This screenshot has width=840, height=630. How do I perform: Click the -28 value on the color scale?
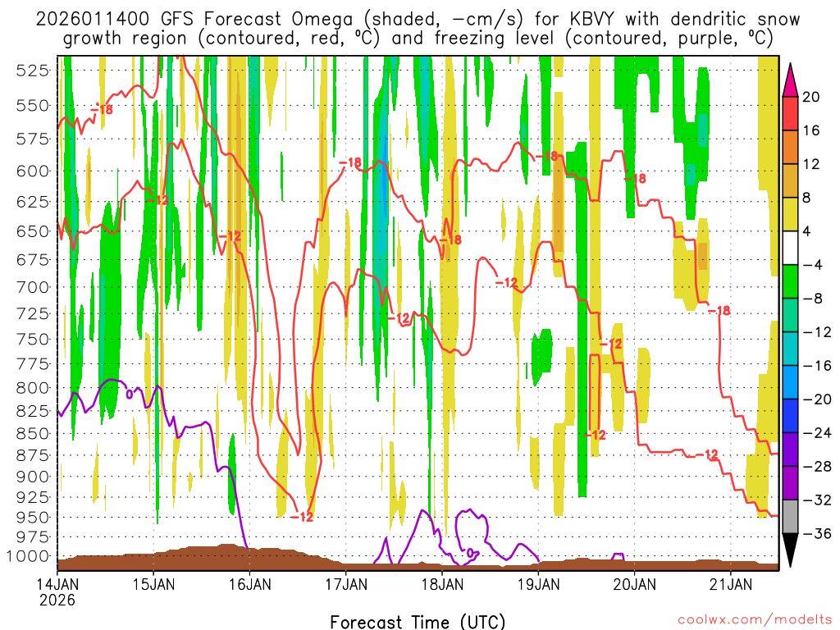pyautogui.click(x=816, y=467)
